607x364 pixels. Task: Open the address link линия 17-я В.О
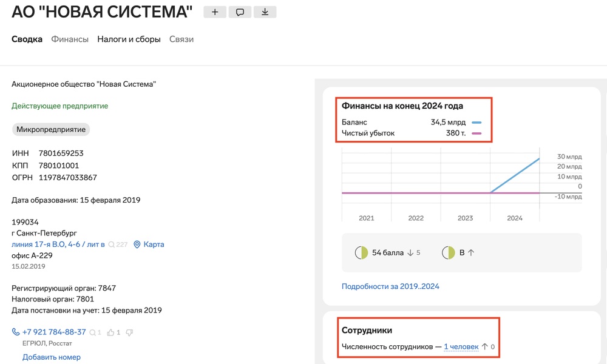[58, 244]
